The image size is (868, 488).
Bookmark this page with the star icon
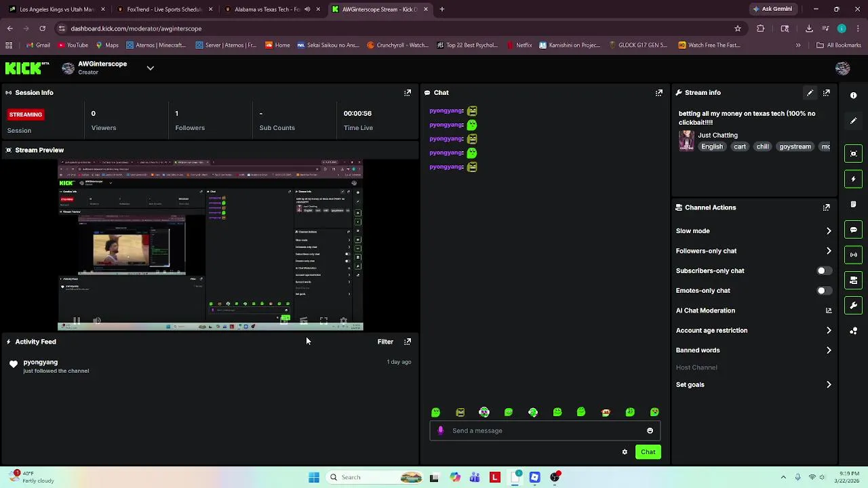(x=738, y=28)
